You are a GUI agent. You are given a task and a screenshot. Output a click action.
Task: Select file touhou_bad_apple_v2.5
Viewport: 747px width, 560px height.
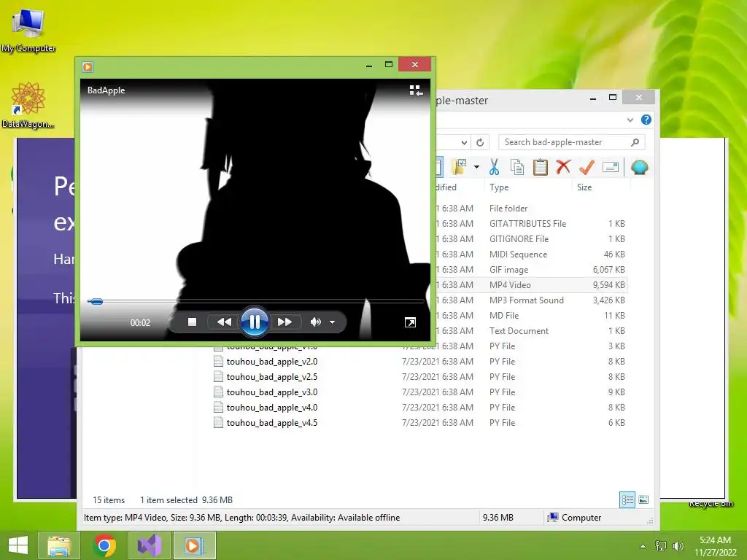(x=272, y=377)
